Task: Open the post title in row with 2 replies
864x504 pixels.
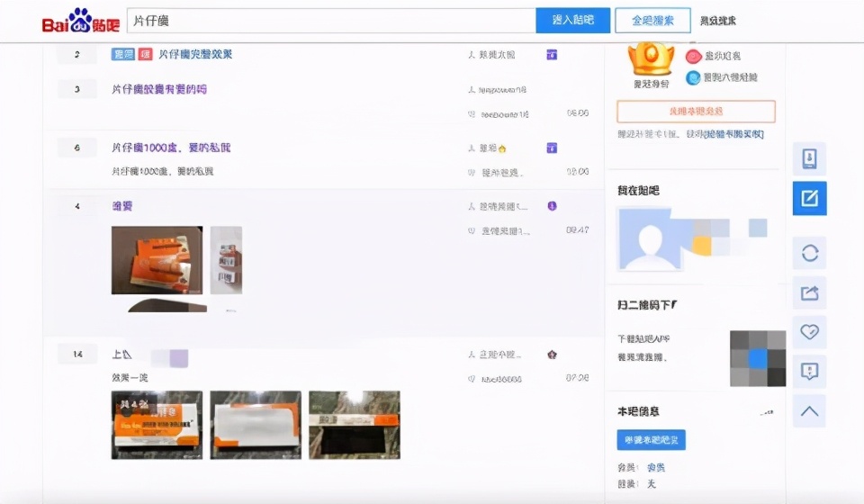Action: pos(195,55)
